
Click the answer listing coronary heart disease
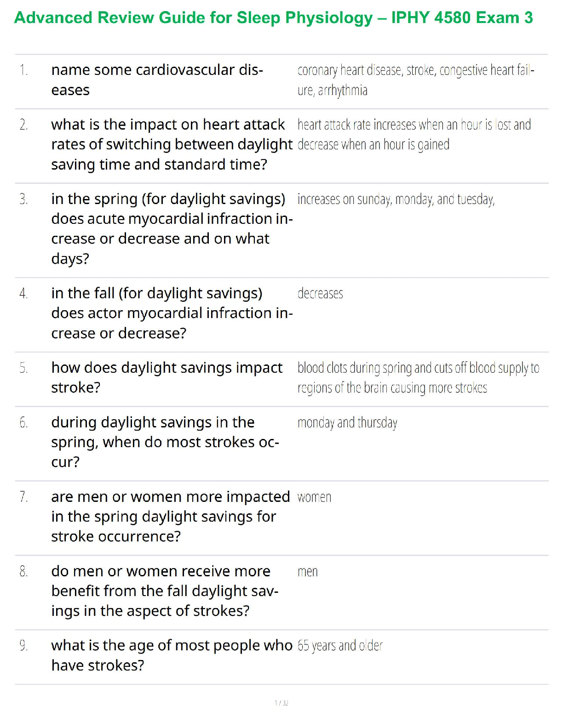click(415, 80)
